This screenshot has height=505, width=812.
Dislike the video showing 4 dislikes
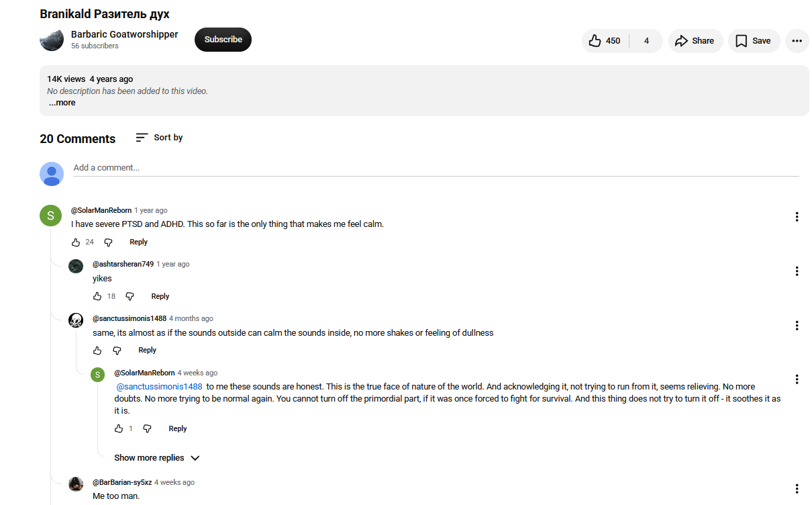[x=646, y=41]
